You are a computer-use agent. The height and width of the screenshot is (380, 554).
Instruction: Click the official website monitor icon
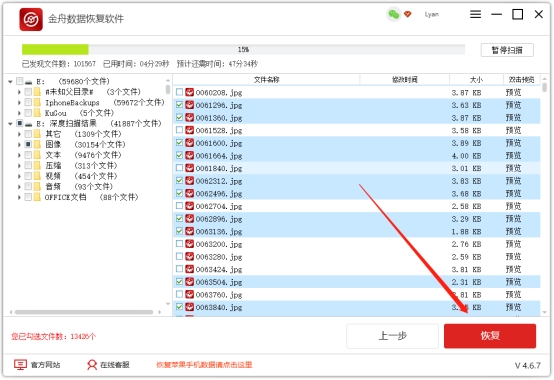click(x=20, y=364)
